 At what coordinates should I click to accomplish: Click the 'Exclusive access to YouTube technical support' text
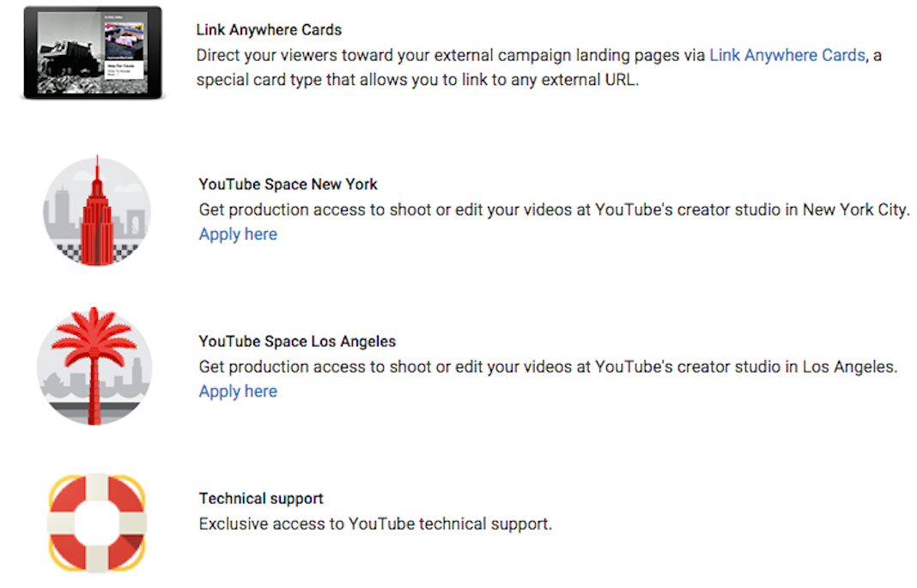pos(375,524)
